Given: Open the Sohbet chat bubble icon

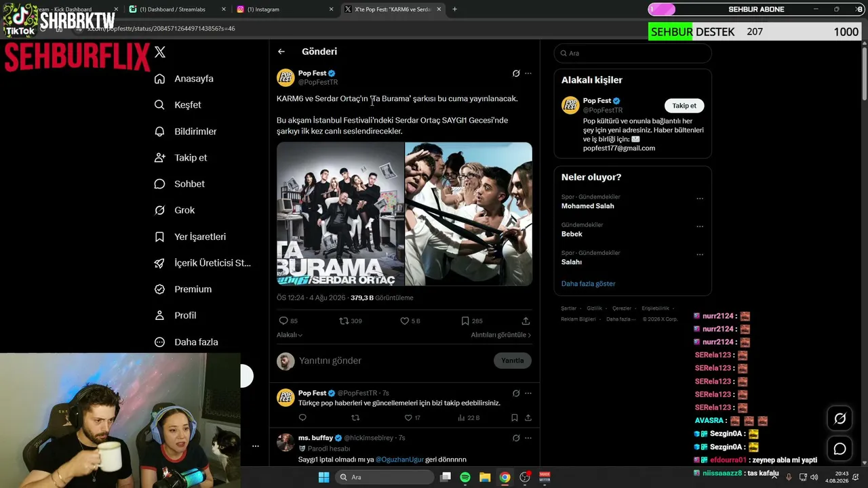Looking at the screenshot, I should [159, 184].
